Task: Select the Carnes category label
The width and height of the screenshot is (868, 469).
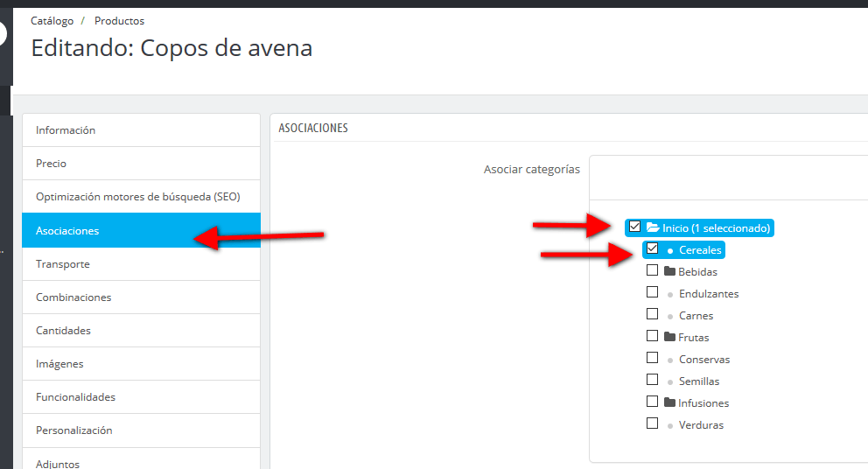Action: (696, 316)
